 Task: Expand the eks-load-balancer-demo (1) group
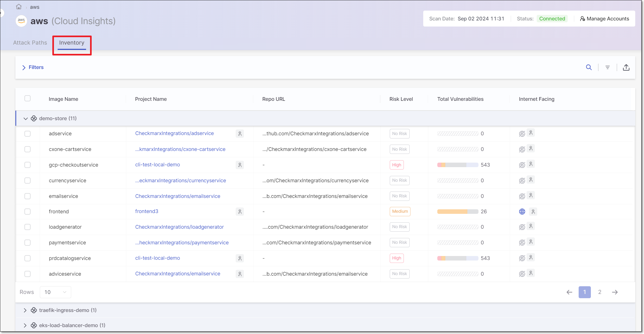25,326
